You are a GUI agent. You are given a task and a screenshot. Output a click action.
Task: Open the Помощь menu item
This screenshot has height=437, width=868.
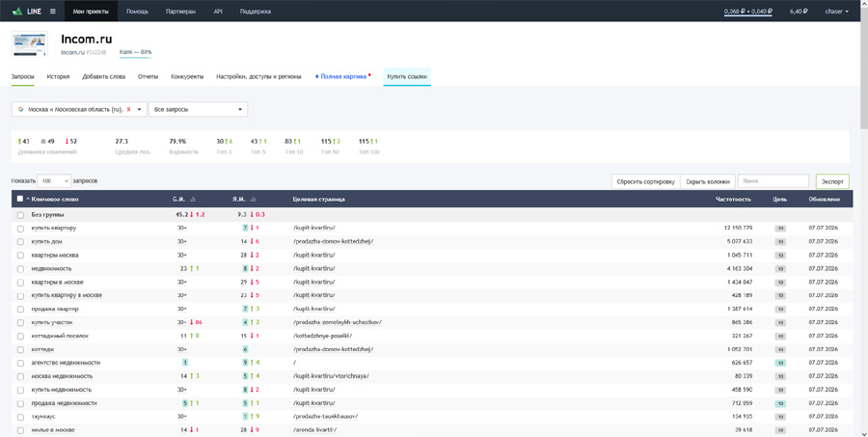click(137, 11)
